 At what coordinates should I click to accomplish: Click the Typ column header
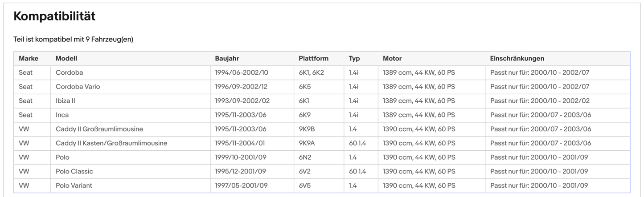coord(354,59)
